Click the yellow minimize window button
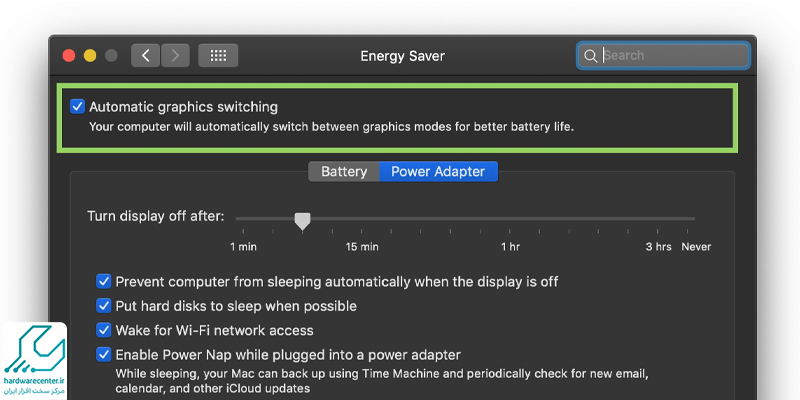 (x=90, y=56)
